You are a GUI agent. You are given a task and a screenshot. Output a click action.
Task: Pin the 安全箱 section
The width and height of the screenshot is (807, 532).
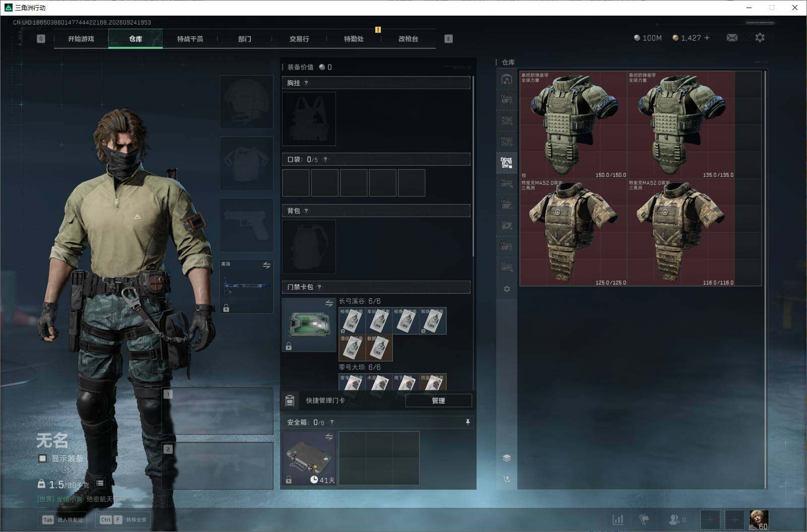pyautogui.click(x=467, y=422)
